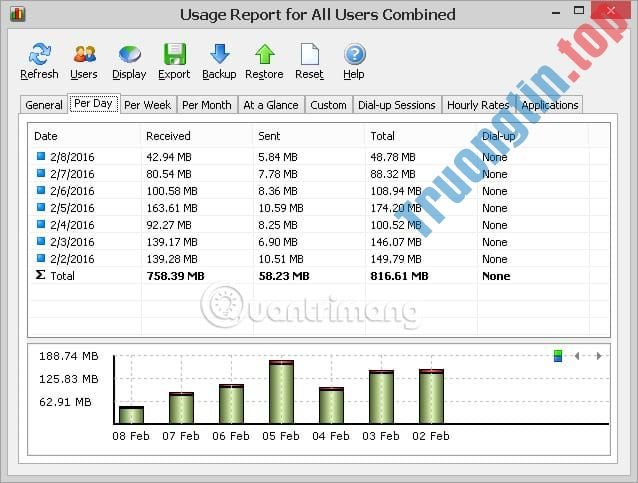Export the report using the Export icon

pyautogui.click(x=174, y=56)
